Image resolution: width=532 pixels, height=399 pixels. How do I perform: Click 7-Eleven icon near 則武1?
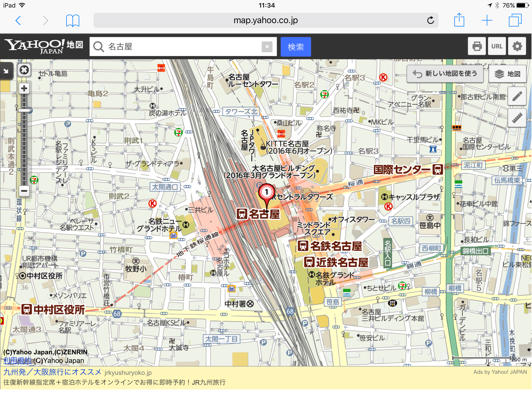click(x=178, y=132)
